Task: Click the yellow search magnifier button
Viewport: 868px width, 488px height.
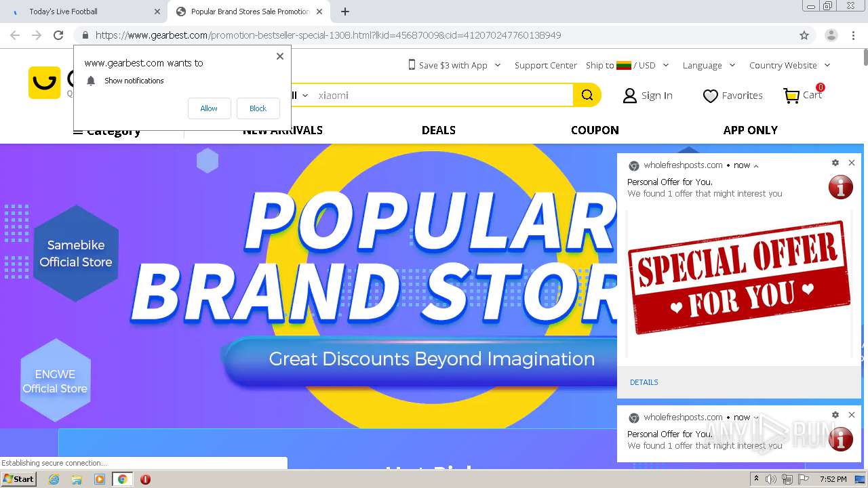Action: (587, 96)
